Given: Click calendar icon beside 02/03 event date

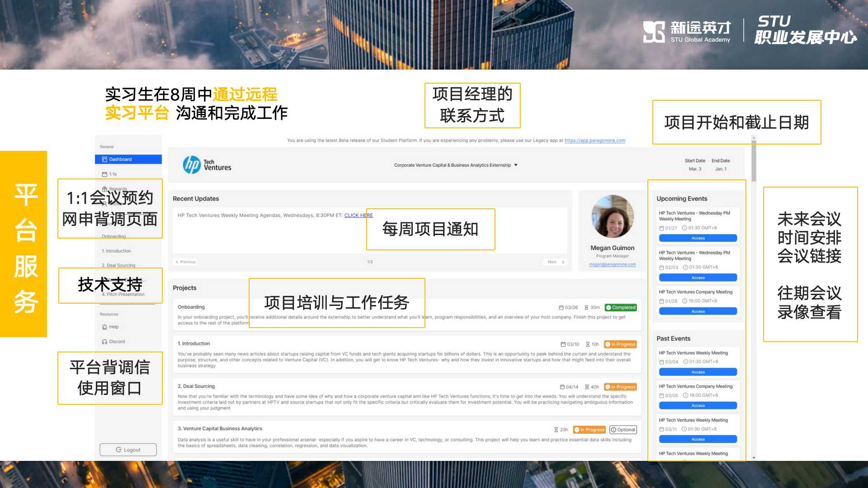Looking at the screenshot, I should pos(661,267).
